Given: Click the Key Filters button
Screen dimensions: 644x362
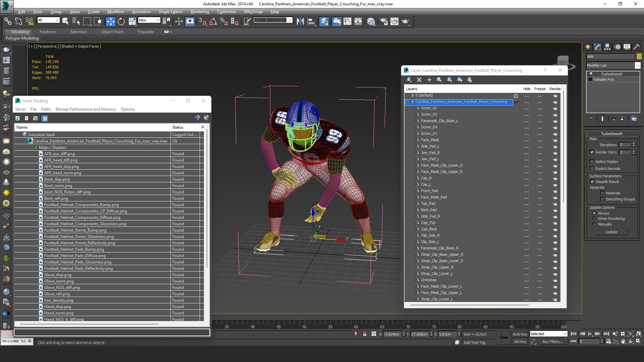Looking at the screenshot, I should point(552,342).
